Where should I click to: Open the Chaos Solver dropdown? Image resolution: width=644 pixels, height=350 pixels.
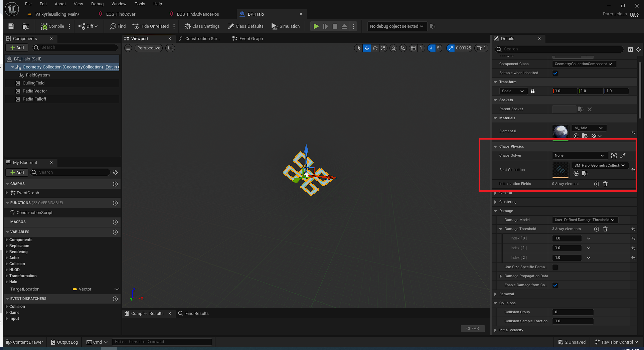tap(579, 156)
